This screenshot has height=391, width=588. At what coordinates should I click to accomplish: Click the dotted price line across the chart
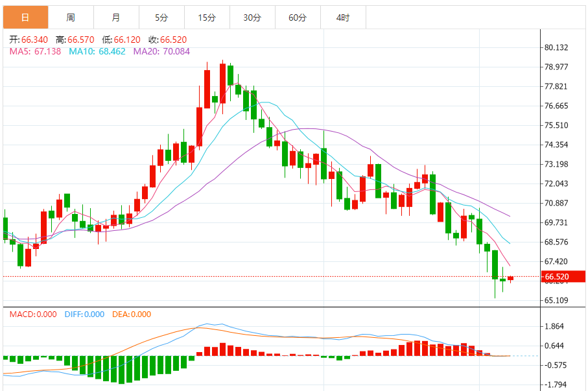point(272,275)
